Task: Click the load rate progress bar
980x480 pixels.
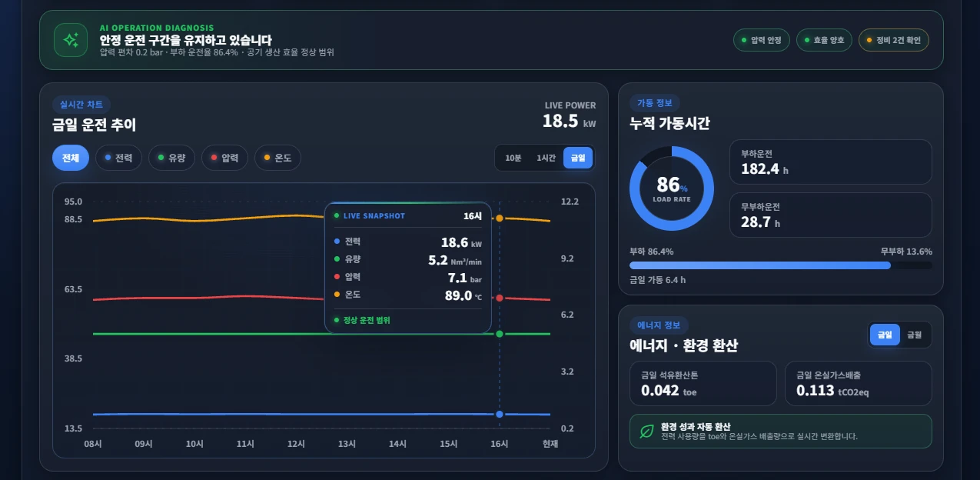Action: [781, 265]
